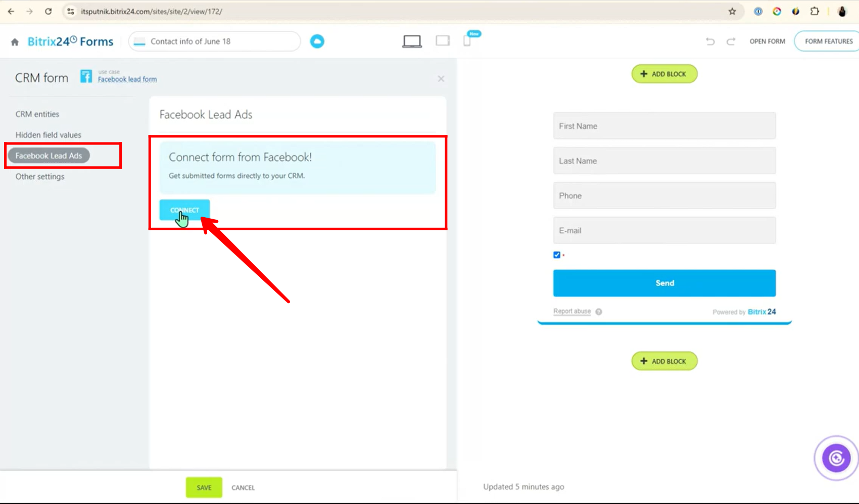Open the browser extensions puzzle icon
Screen dimensions: 859x504
814,11
